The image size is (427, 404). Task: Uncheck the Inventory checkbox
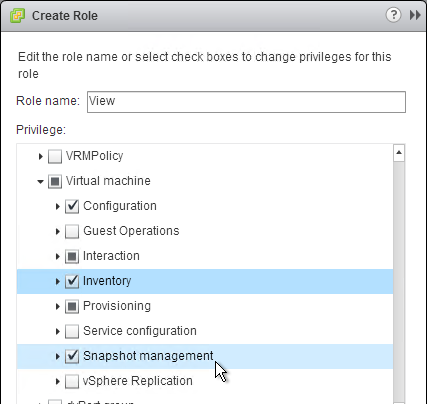coord(72,281)
